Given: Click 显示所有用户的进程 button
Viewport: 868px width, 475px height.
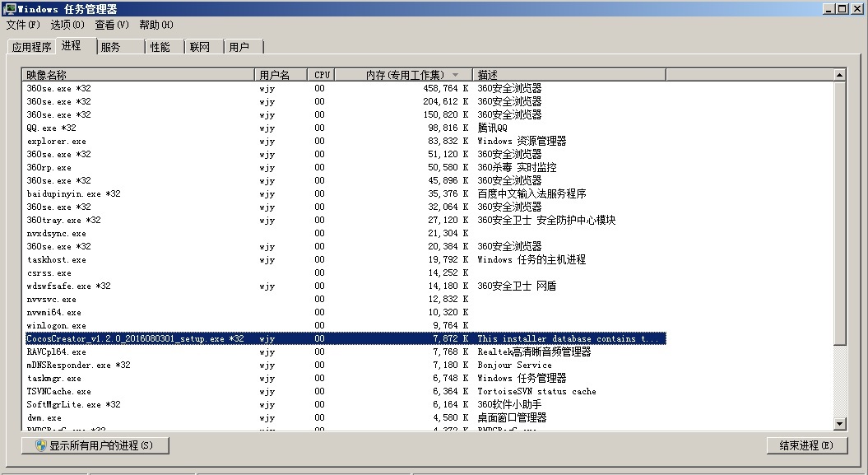Looking at the screenshot, I should [95, 445].
